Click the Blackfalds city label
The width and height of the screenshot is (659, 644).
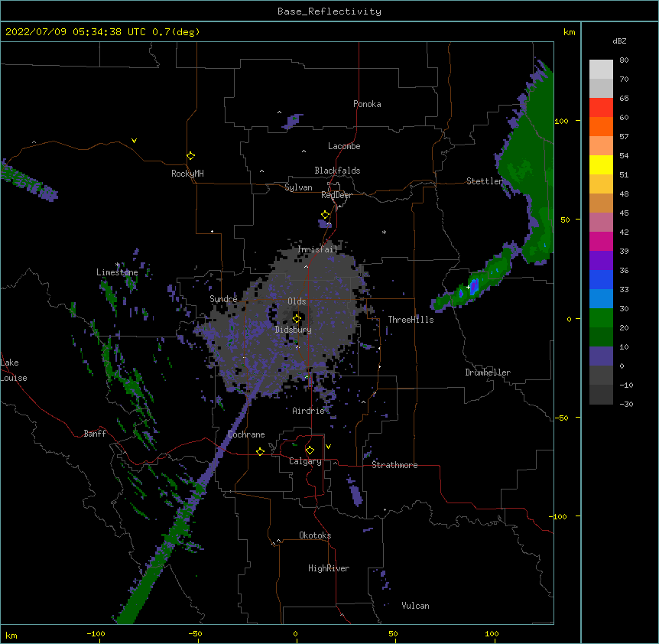click(x=337, y=171)
